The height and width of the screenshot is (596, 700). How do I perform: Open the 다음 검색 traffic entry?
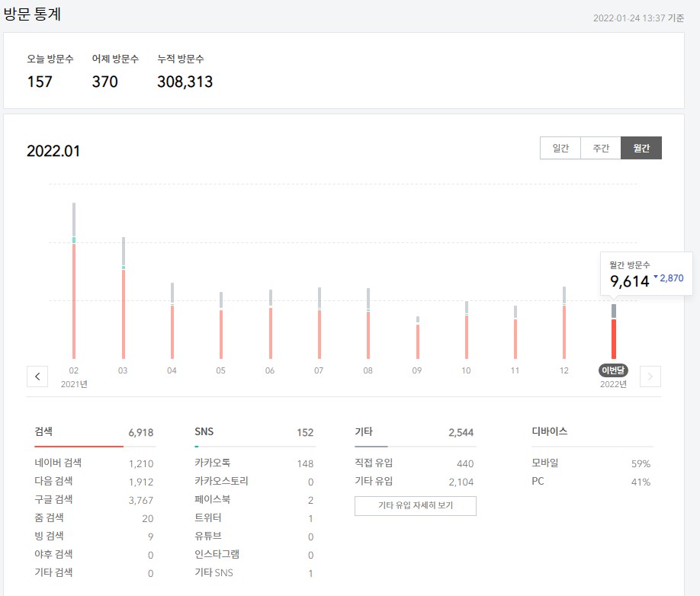coord(84,482)
